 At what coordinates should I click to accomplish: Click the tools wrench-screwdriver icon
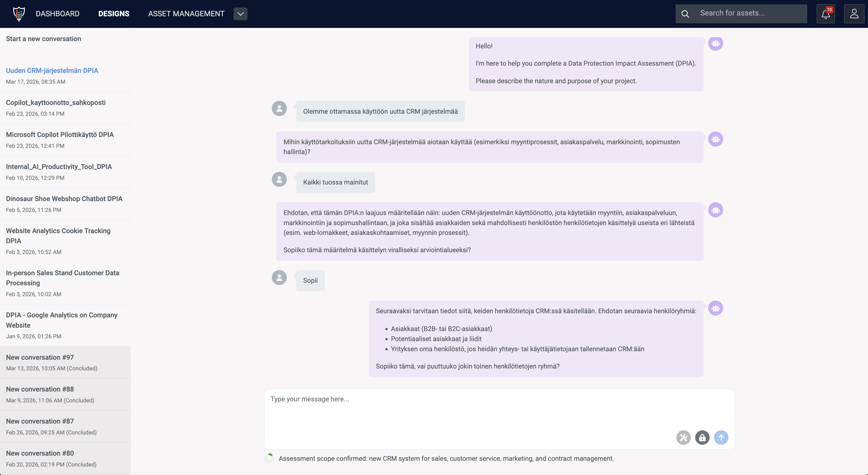click(683, 437)
